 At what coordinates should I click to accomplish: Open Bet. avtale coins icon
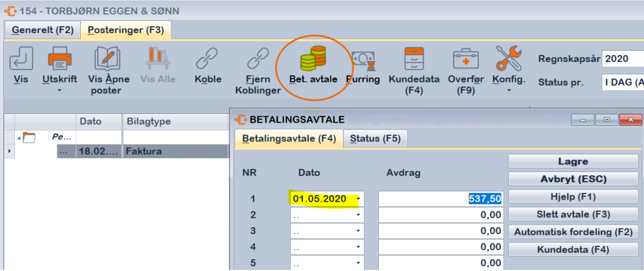click(x=313, y=58)
